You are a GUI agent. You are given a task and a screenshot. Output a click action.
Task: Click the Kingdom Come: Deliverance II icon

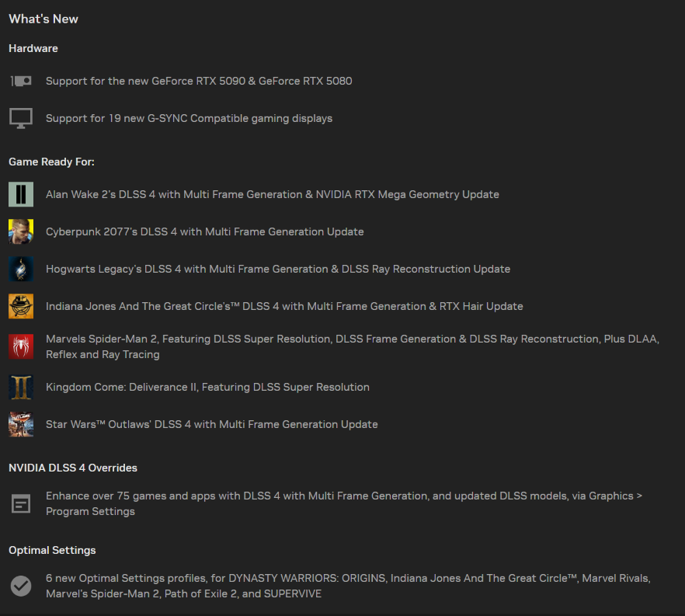click(x=21, y=387)
